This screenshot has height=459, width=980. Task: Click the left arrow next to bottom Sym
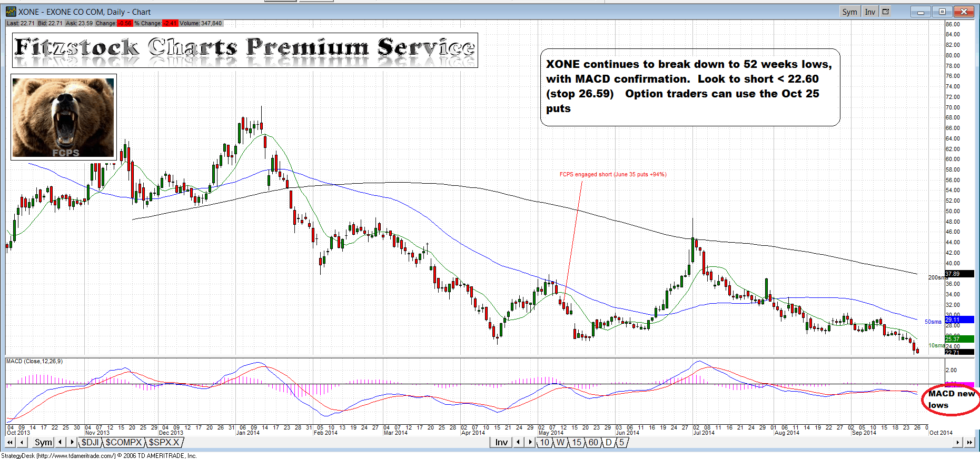point(60,442)
